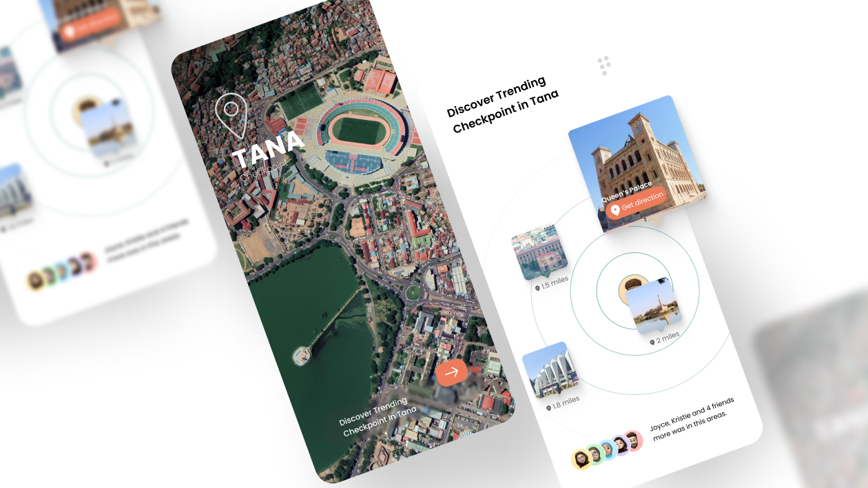
Task: Click the pink-background friend avatar
Action: click(x=632, y=440)
